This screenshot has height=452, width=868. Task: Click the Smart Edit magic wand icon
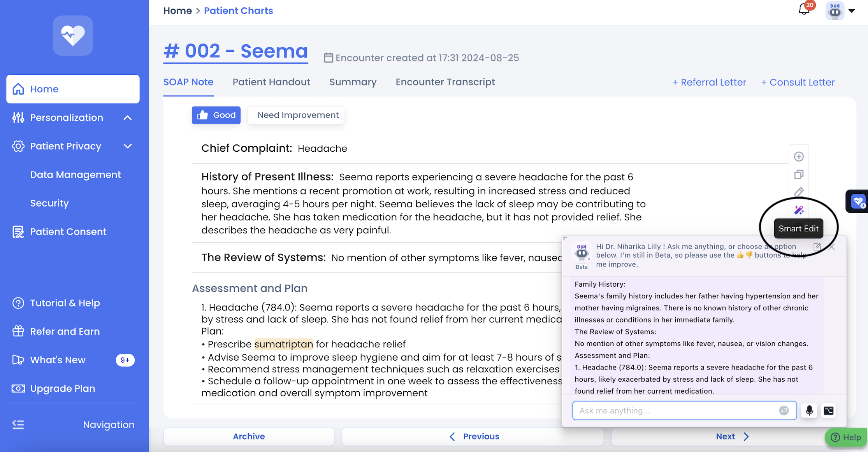click(x=799, y=210)
